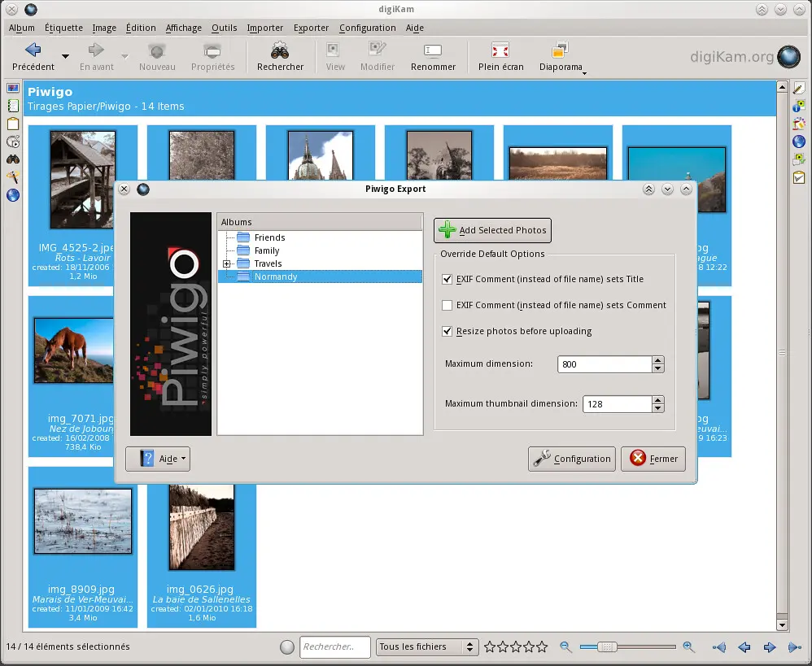Uncheck EXIF Comment sets Title checkbox

447,279
